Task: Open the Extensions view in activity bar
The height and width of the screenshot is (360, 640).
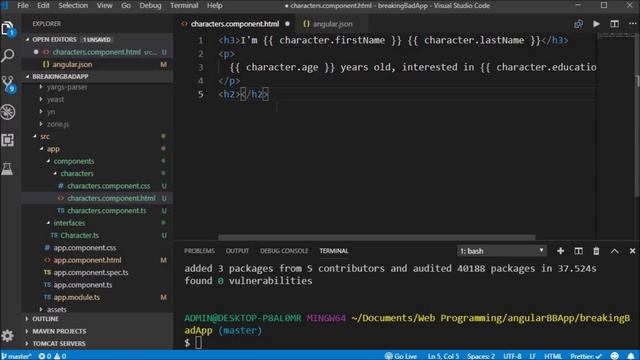Action: [8, 140]
